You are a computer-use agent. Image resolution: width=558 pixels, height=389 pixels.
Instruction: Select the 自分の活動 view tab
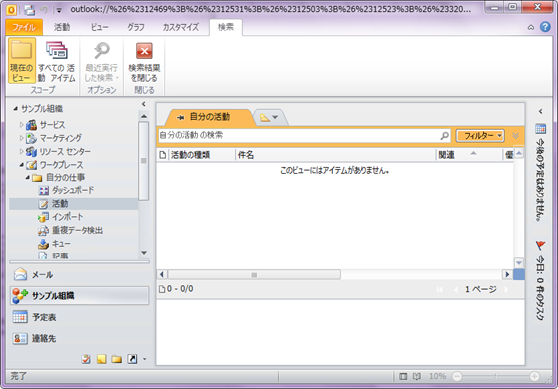210,117
